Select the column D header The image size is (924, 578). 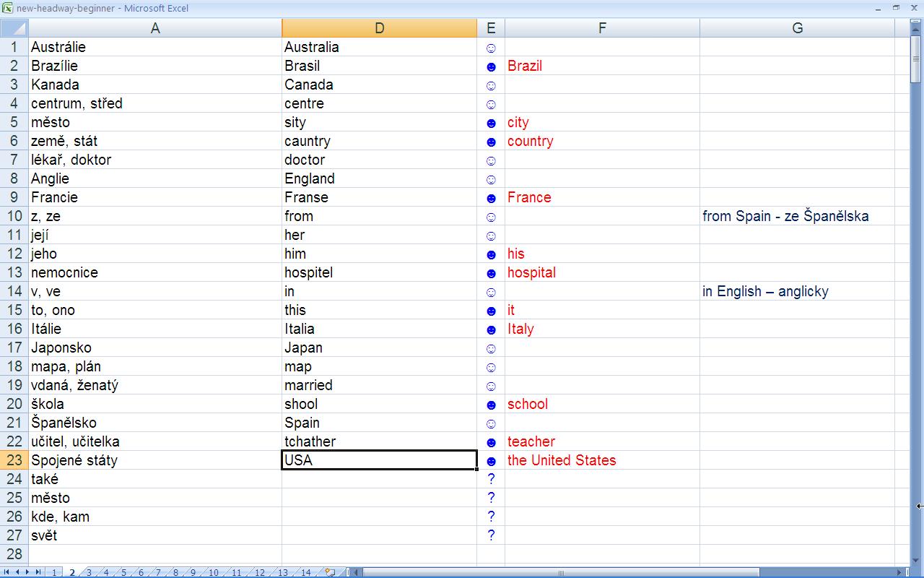point(379,27)
